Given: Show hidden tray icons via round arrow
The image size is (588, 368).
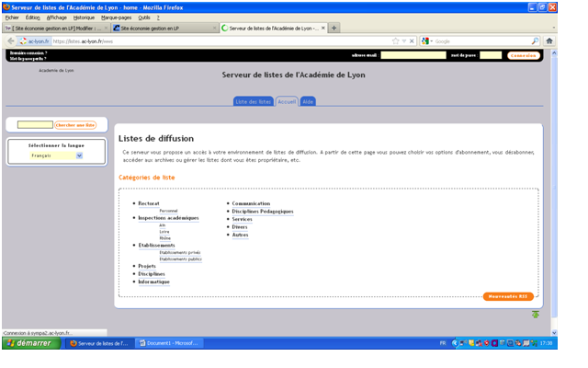Looking at the screenshot, I should (455, 343).
